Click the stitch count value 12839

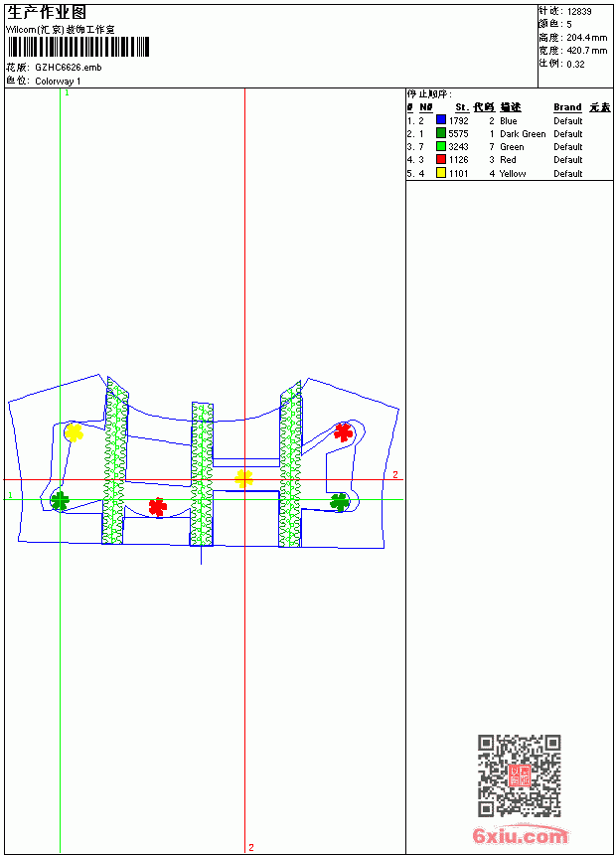pos(579,12)
